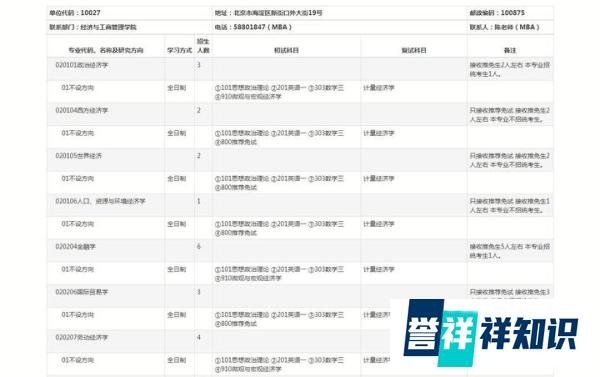Viewport: 600px width, 377px height.
Task: Click enrollment number 1 in 020106 row
Action: [x=199, y=201]
